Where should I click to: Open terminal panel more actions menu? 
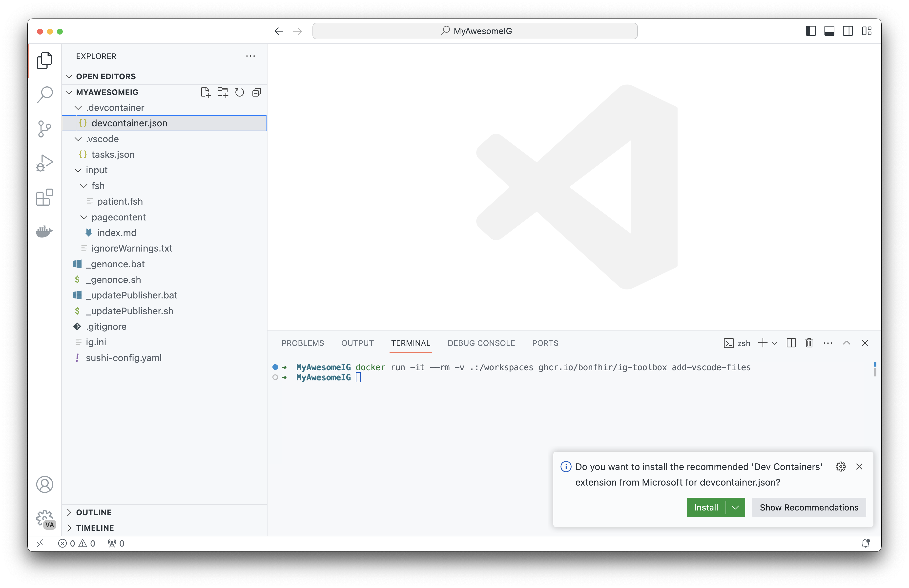point(828,343)
